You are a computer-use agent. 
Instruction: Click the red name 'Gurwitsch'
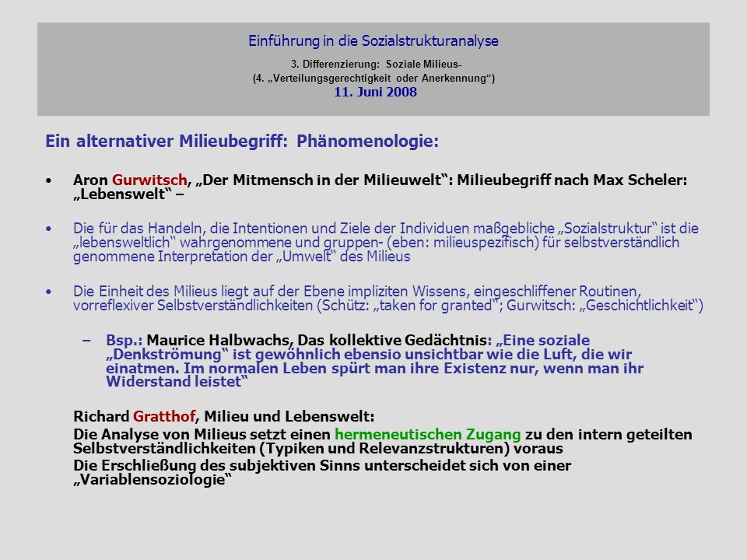click(x=149, y=180)
